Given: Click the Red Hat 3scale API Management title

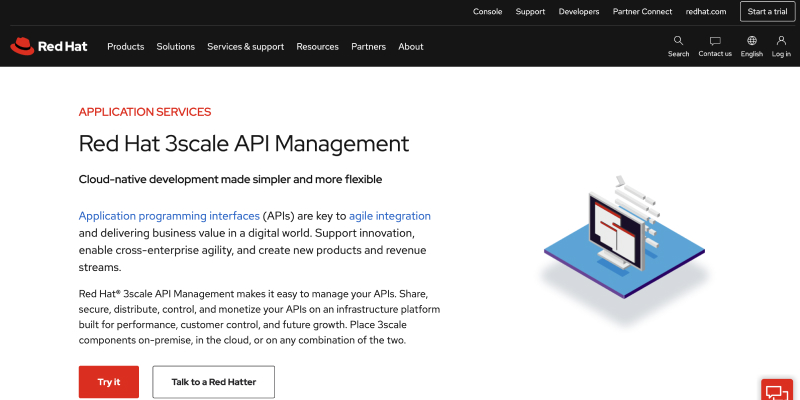Looking at the screenshot, I should tap(244, 143).
